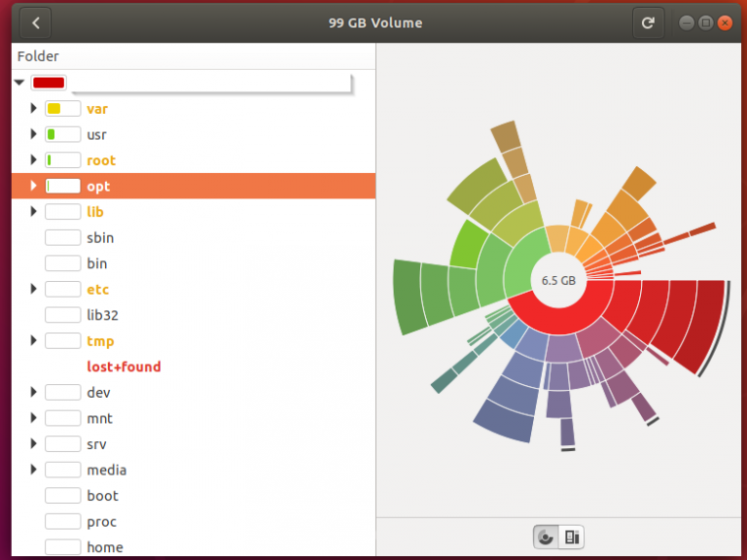Click the back arrow button

[x=35, y=22]
